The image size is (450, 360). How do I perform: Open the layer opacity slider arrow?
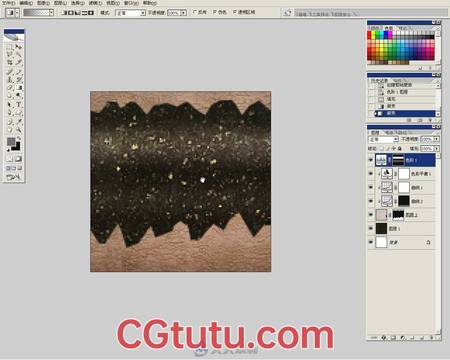(x=437, y=139)
